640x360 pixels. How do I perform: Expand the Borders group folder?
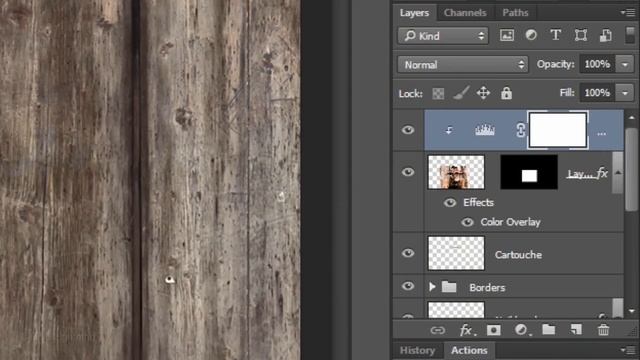pyautogui.click(x=432, y=287)
